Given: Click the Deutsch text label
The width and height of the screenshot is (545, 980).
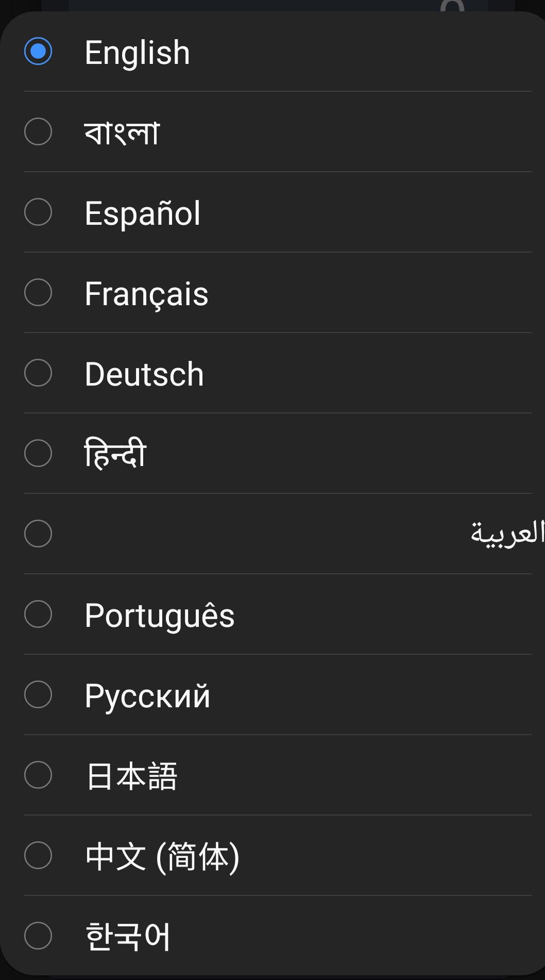Looking at the screenshot, I should tap(144, 374).
